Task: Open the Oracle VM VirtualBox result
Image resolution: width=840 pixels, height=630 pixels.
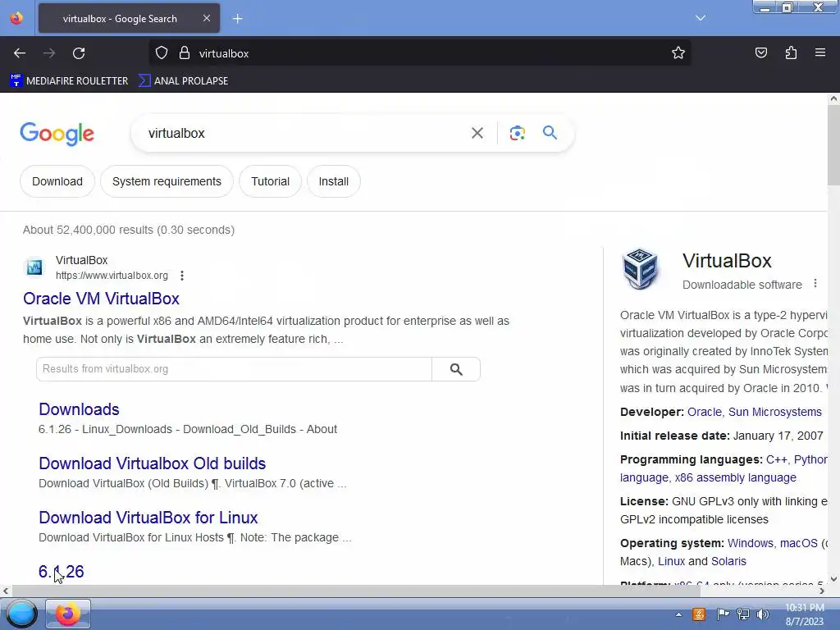Action: [x=101, y=299]
